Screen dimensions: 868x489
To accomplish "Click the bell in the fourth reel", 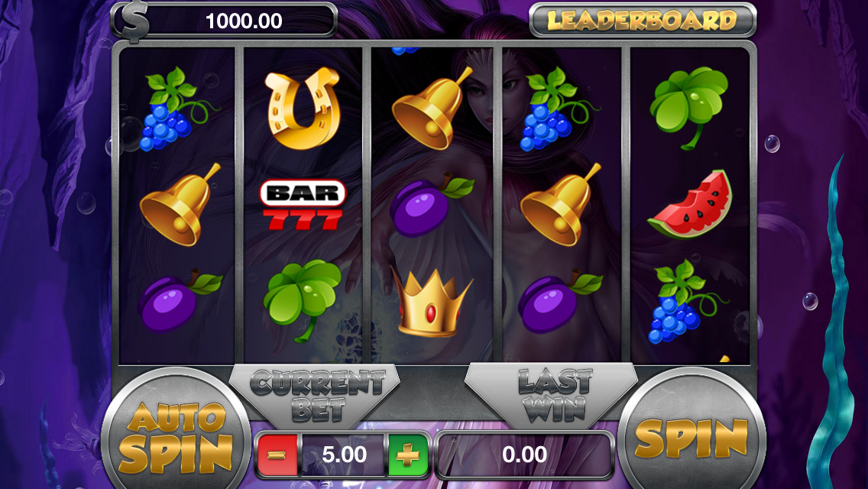I will (x=560, y=205).
